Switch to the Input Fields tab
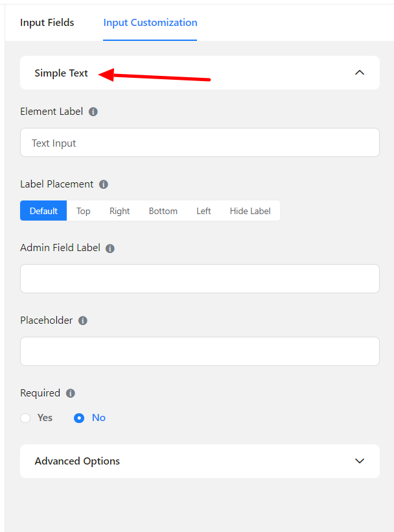This screenshot has width=394, height=532. 47,23
